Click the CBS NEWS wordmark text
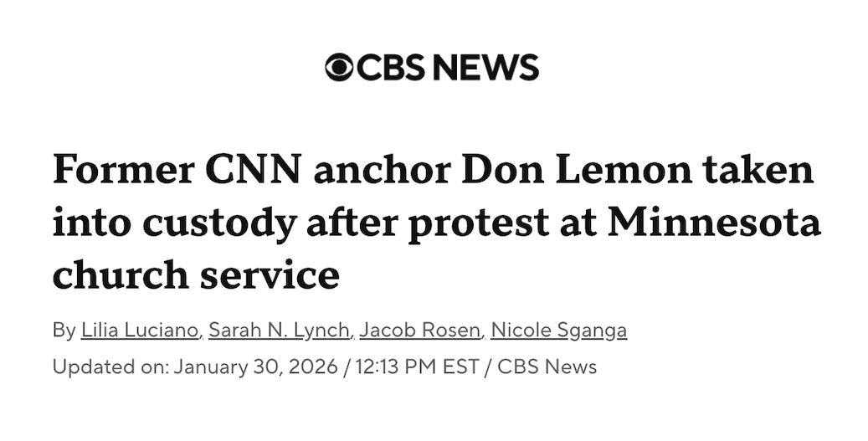 click(447, 67)
